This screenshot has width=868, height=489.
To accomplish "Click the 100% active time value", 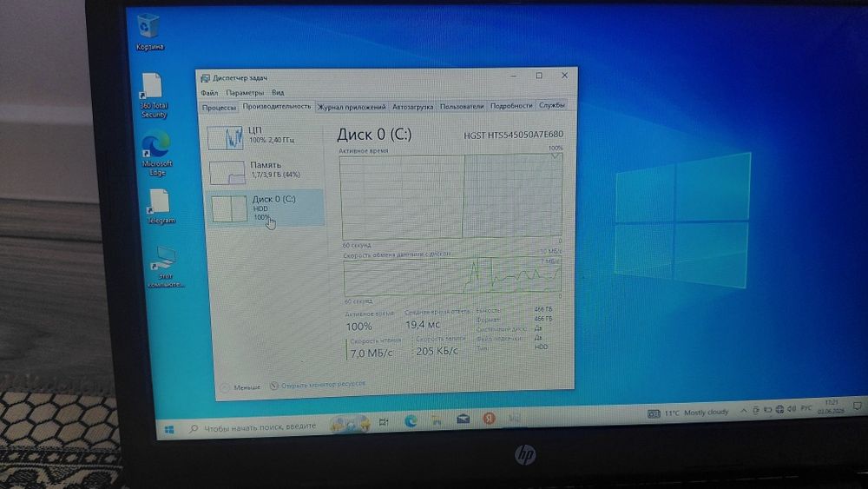I will pos(358,327).
